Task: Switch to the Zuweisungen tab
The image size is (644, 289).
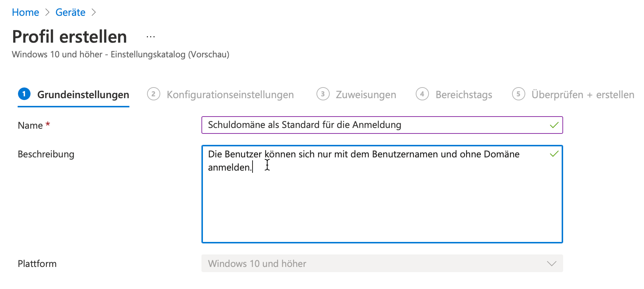Action: pos(366,94)
